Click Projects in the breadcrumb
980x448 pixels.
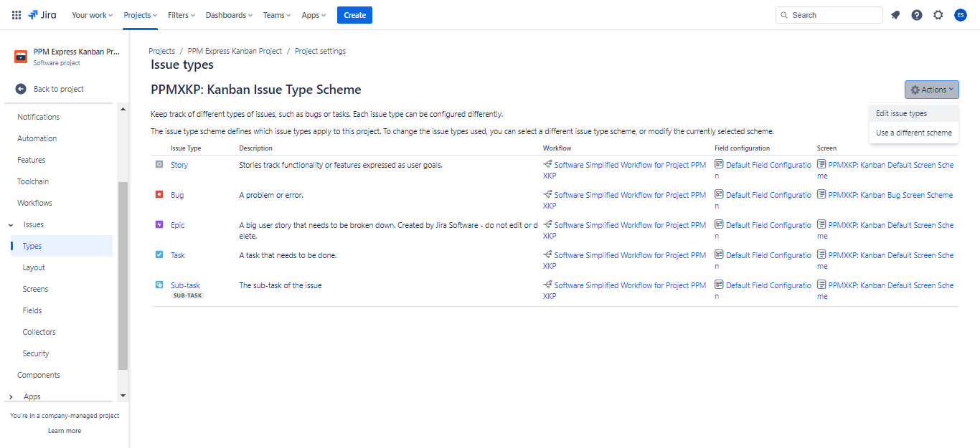click(162, 51)
